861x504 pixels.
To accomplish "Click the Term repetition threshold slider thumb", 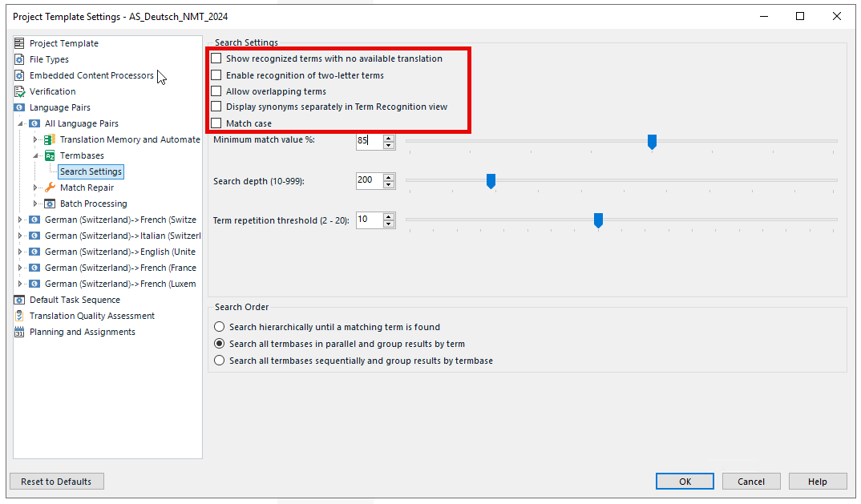I will coord(599,220).
